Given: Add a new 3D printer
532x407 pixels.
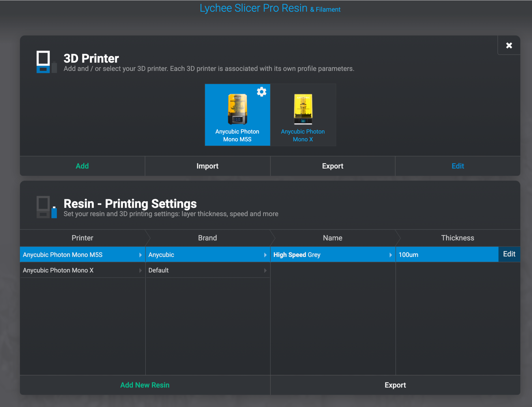Looking at the screenshot, I should (x=82, y=166).
